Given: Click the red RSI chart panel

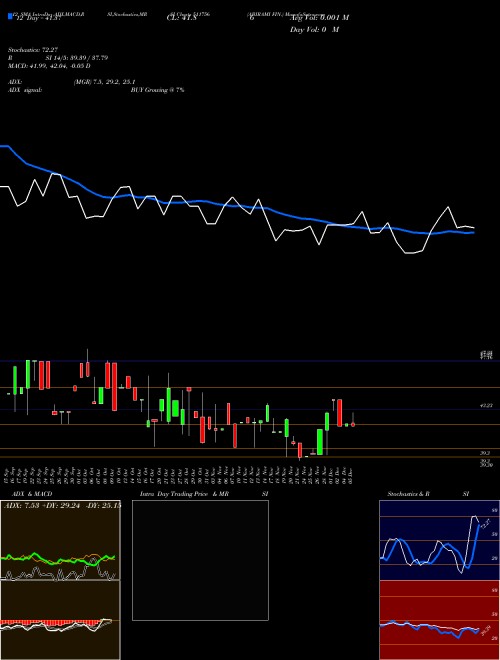Looking at the screenshot, I should 439,620.
